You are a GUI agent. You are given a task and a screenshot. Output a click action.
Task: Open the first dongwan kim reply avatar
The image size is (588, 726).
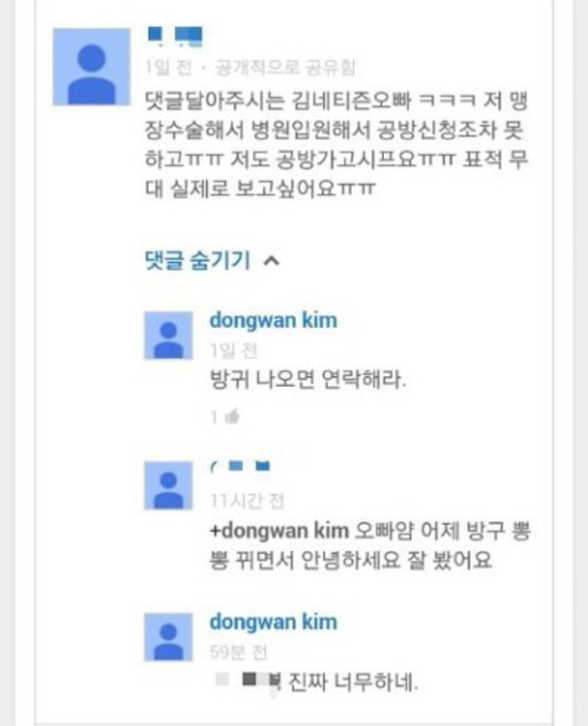(x=168, y=335)
